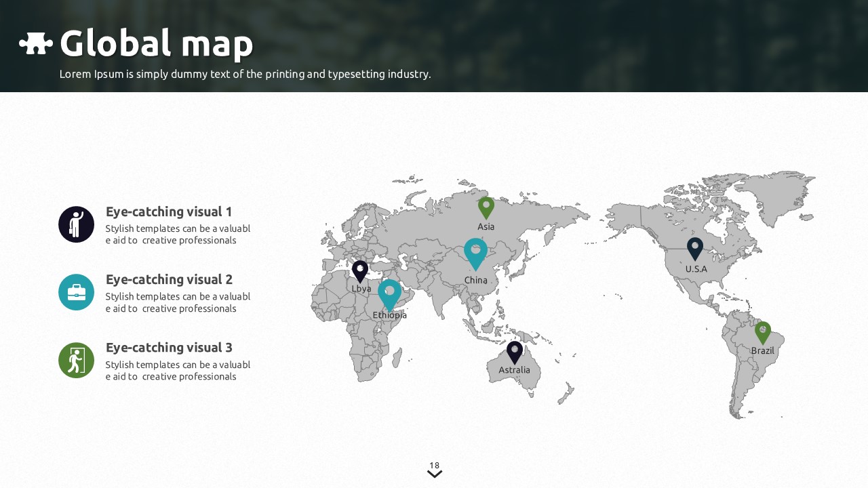Click the Lorem Ipsum subtitle text
This screenshot has width=868, height=488.
pos(245,74)
